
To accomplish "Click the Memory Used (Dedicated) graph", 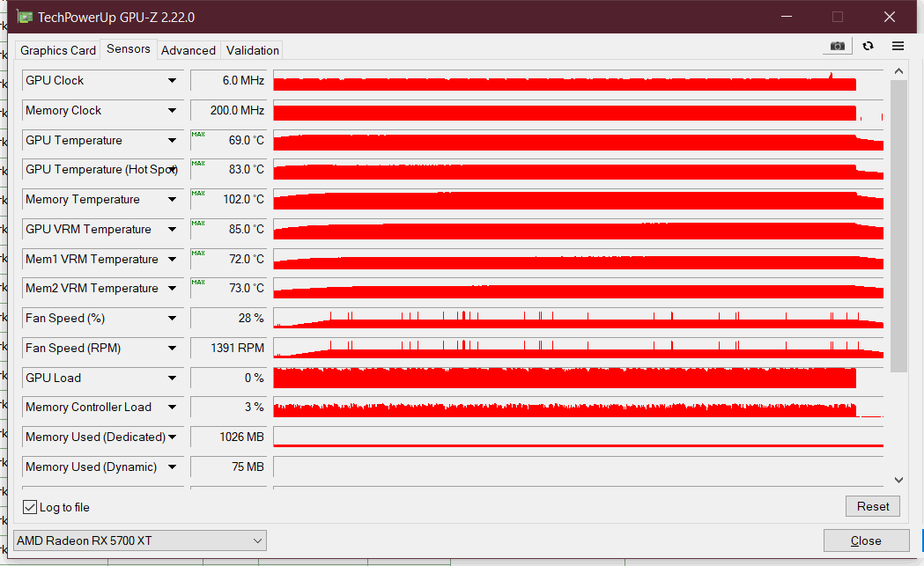I will (x=578, y=437).
